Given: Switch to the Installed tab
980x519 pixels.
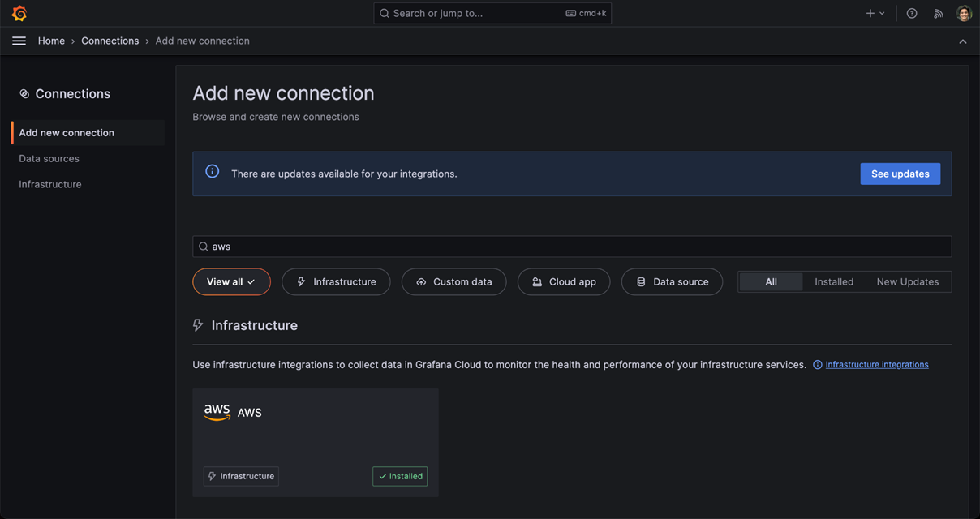Looking at the screenshot, I should 834,282.
